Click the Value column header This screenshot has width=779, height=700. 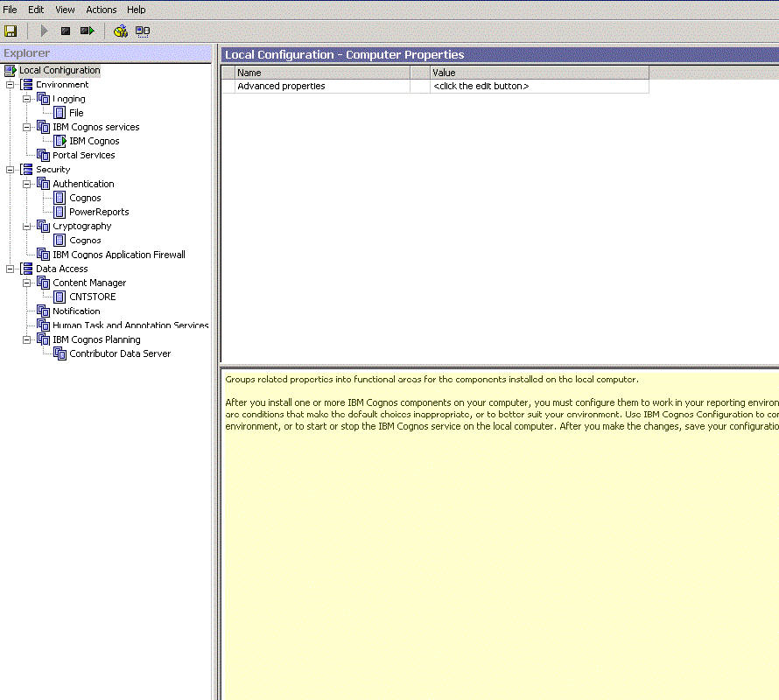point(539,73)
